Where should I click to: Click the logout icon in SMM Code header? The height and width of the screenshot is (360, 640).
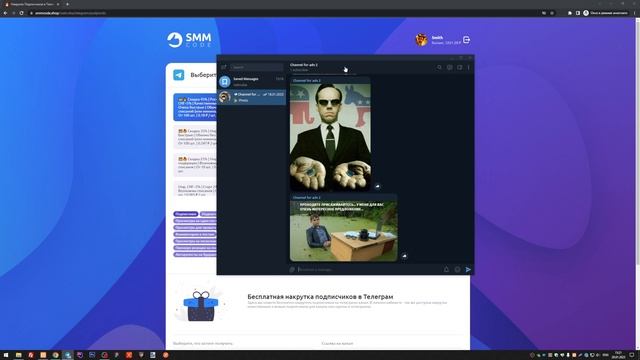tap(467, 40)
